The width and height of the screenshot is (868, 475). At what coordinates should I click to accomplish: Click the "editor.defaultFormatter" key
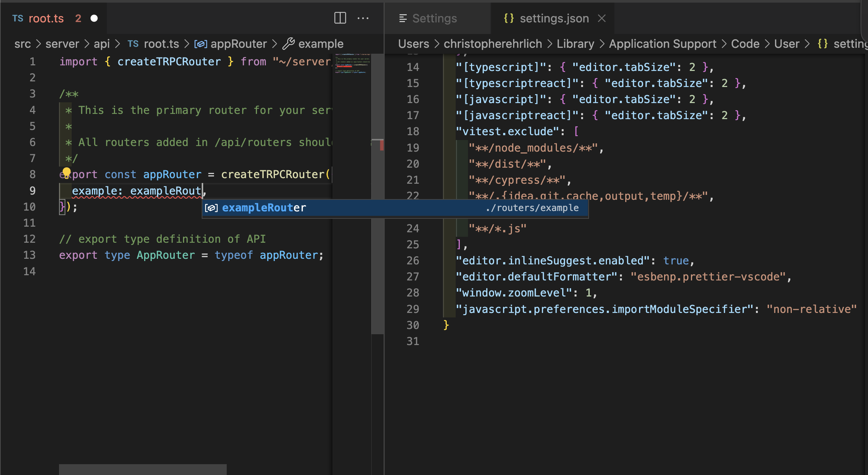click(536, 277)
